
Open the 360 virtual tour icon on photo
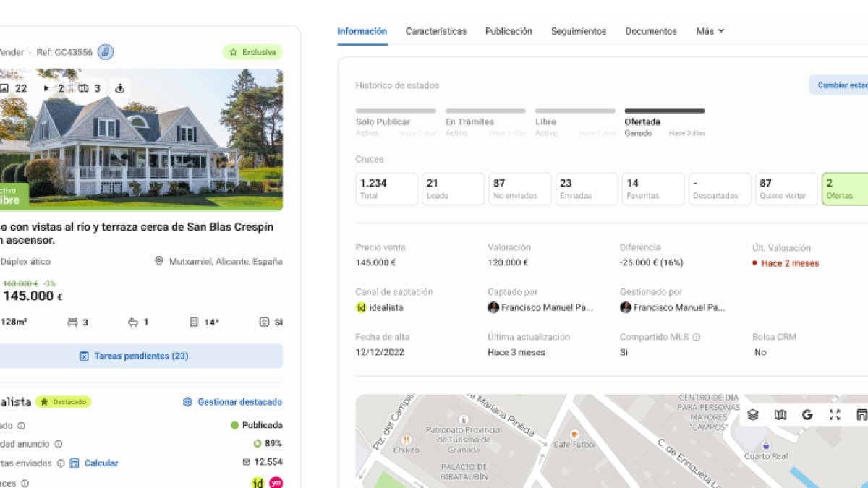120,88
